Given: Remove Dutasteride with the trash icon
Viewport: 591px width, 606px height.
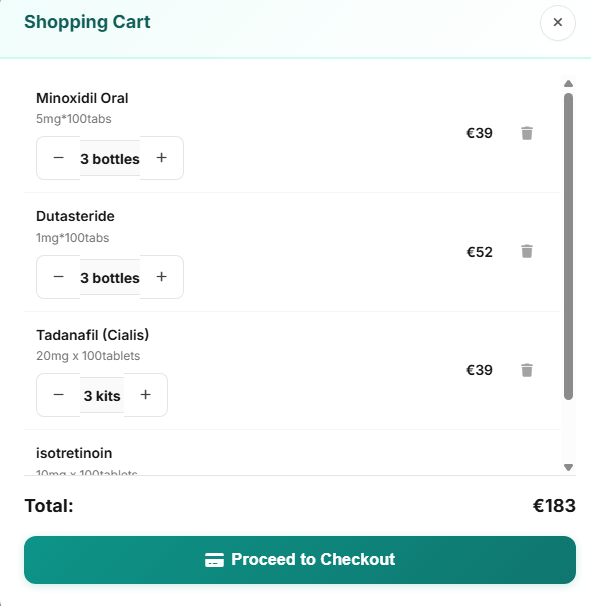Looking at the screenshot, I should coord(527,251).
